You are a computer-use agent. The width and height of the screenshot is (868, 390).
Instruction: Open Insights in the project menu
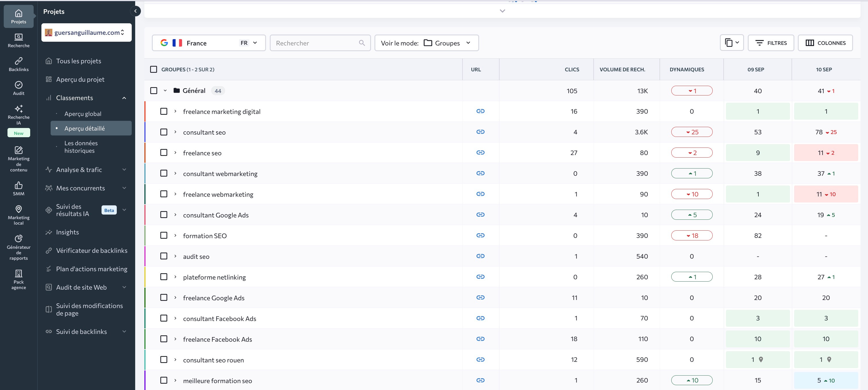(x=67, y=232)
